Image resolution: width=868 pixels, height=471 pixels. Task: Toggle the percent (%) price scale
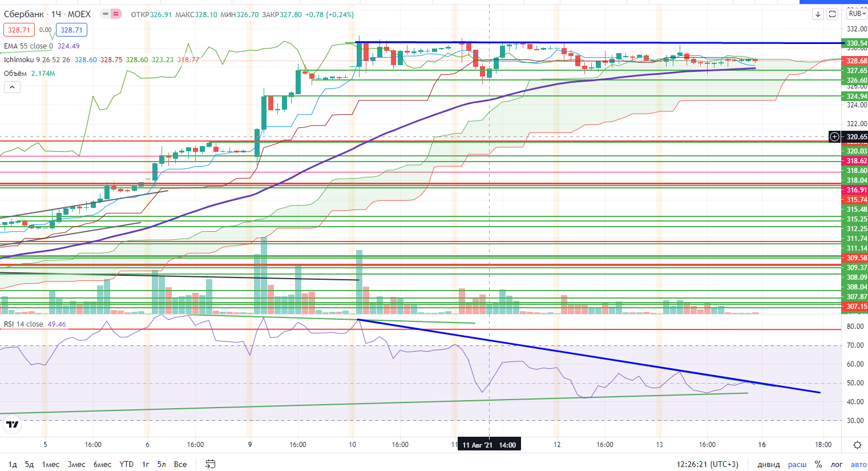tap(818, 464)
